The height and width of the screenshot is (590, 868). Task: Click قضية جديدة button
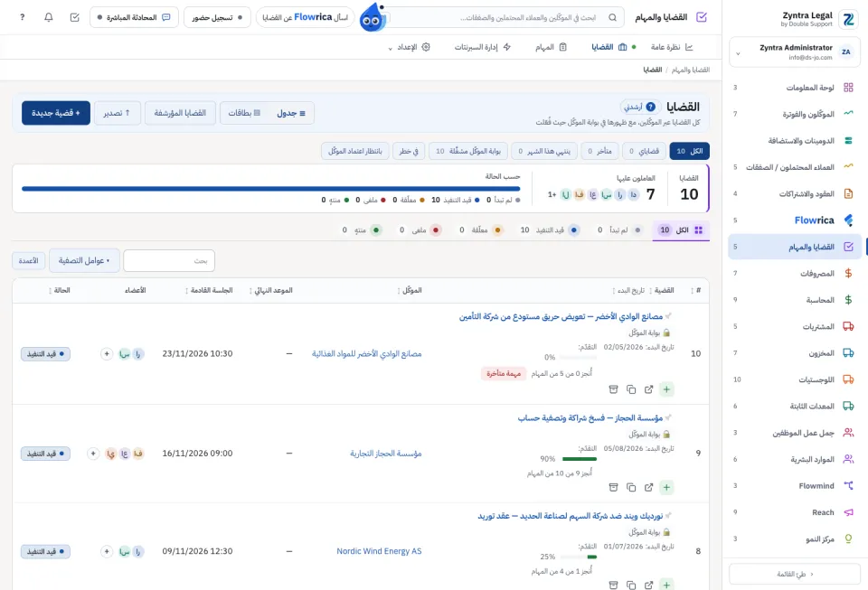click(x=56, y=113)
